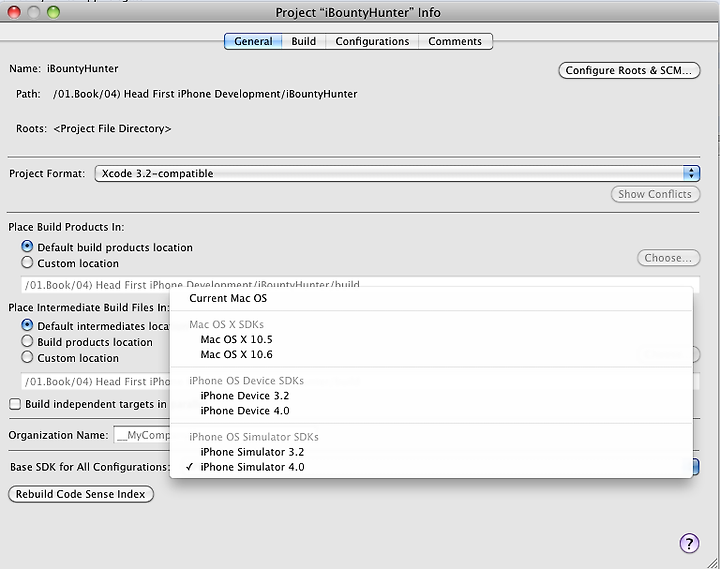The height and width of the screenshot is (569, 720).
Task: Select Default build products location radio
Action: [27, 247]
